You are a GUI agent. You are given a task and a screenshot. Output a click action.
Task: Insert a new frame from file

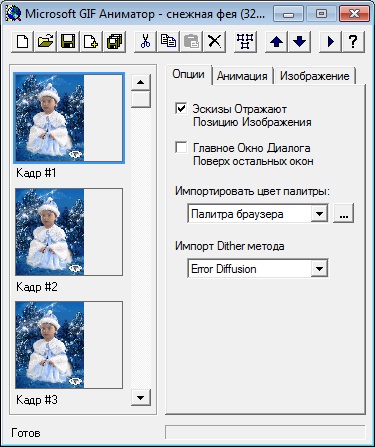point(91,42)
